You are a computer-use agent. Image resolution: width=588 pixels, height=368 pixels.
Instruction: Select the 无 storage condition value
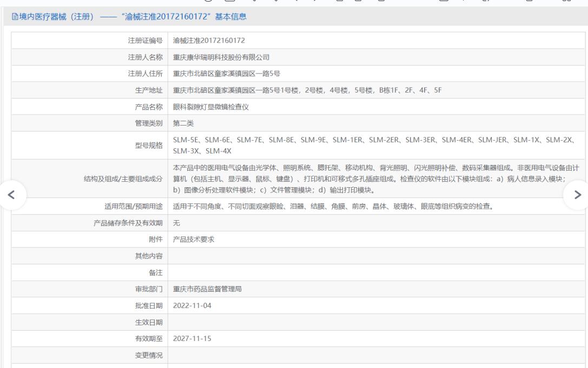pyautogui.click(x=176, y=223)
